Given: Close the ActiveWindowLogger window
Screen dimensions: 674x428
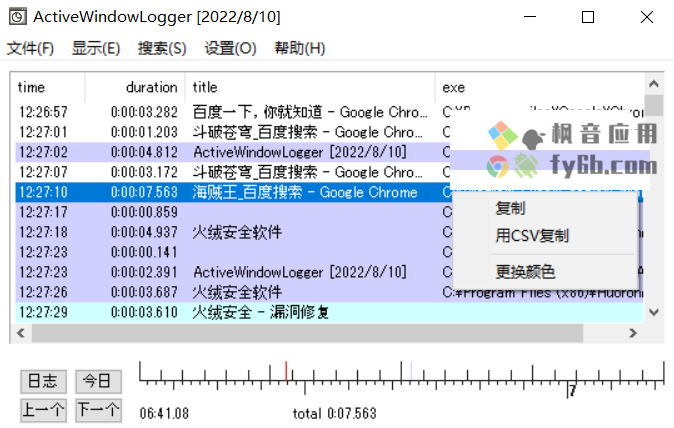Looking at the screenshot, I should point(646,17).
